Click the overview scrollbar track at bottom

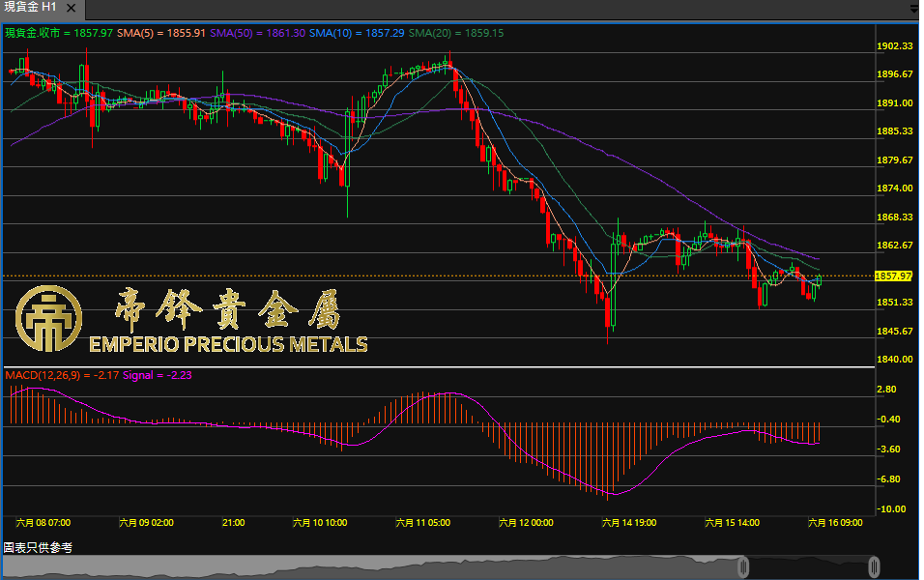click(x=387, y=567)
